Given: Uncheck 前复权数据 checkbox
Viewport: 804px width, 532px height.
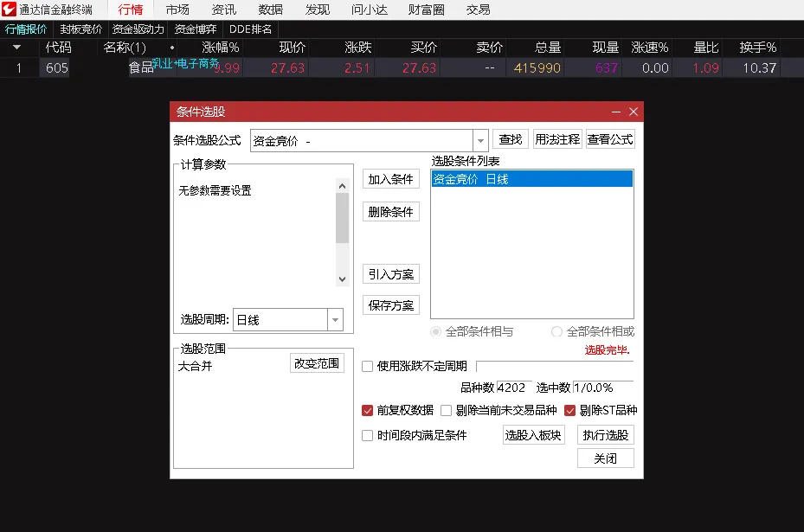Looking at the screenshot, I should (x=367, y=410).
